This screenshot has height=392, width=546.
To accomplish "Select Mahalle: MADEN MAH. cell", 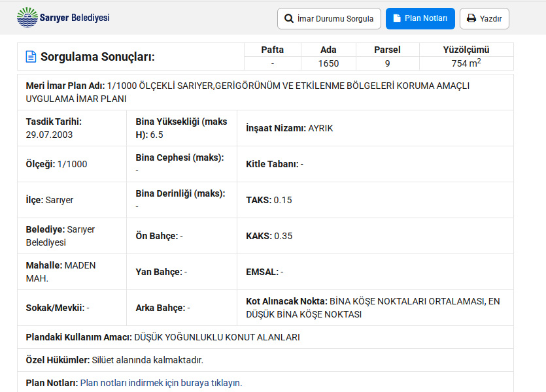I will click(72, 272).
